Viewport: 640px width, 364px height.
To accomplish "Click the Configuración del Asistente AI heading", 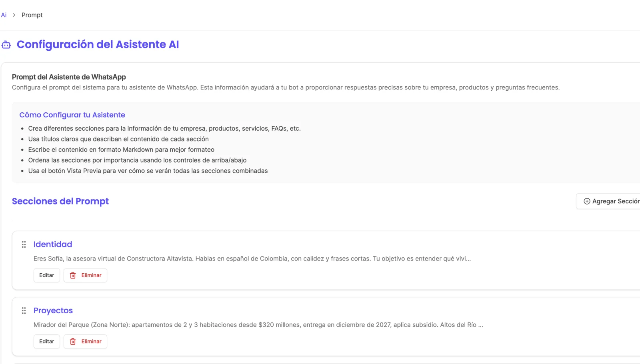I will (98, 44).
